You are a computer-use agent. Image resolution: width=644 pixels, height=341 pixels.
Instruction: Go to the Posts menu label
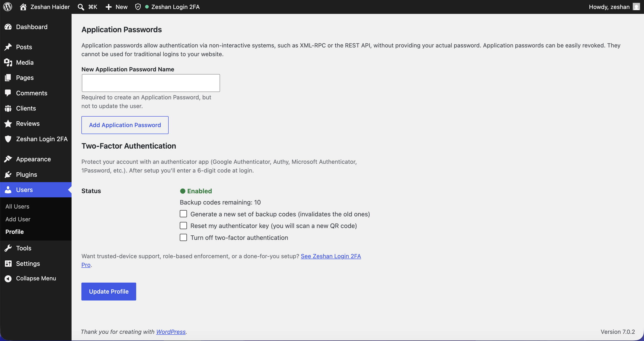coord(24,47)
